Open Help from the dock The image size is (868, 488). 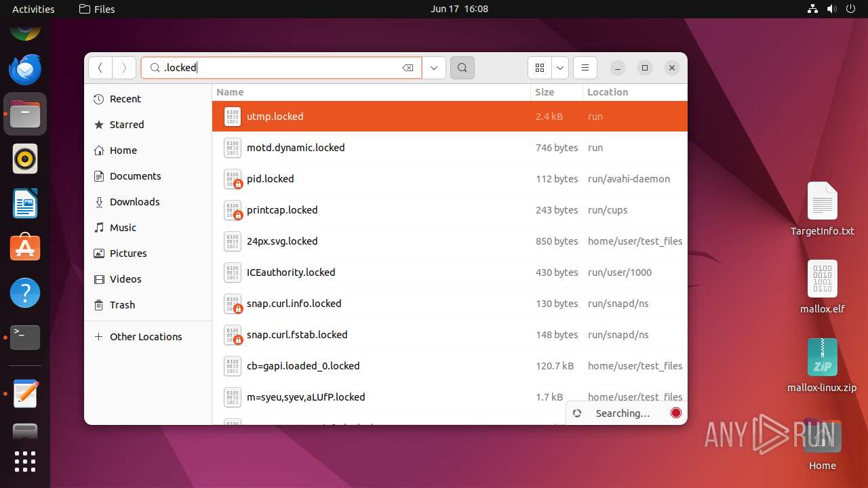point(25,293)
